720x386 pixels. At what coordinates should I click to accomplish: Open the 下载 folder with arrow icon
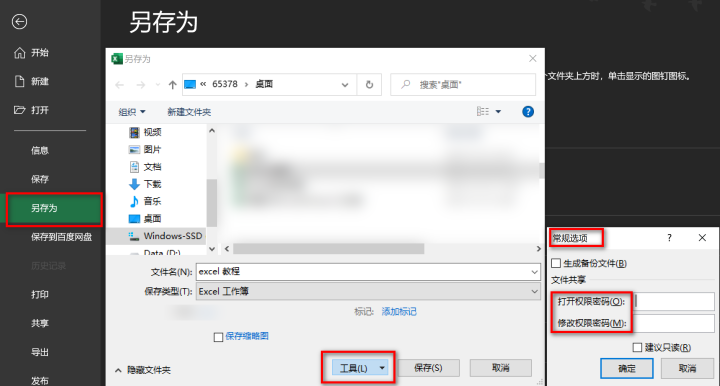(145, 184)
